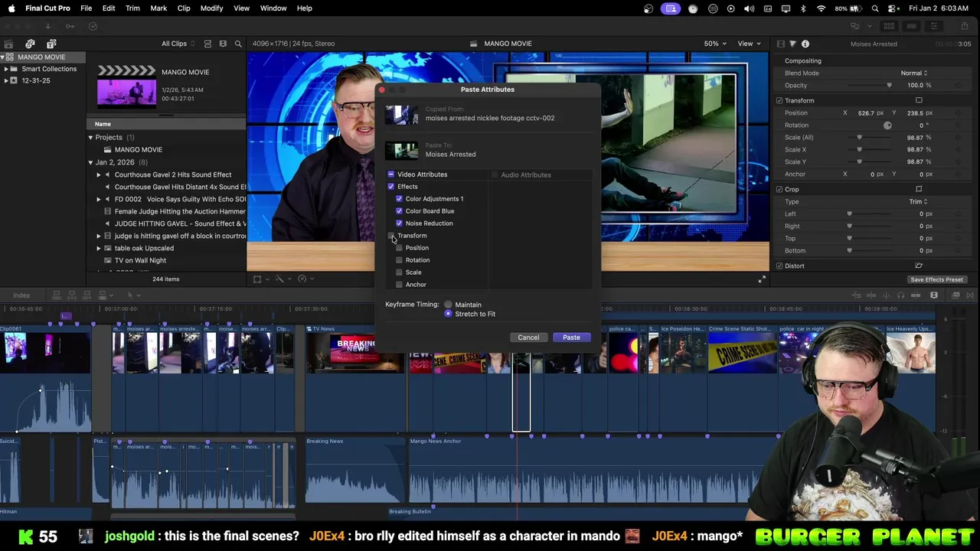Click the Distort on-screen controls icon
The height and width of the screenshot is (551, 980).
point(919,266)
